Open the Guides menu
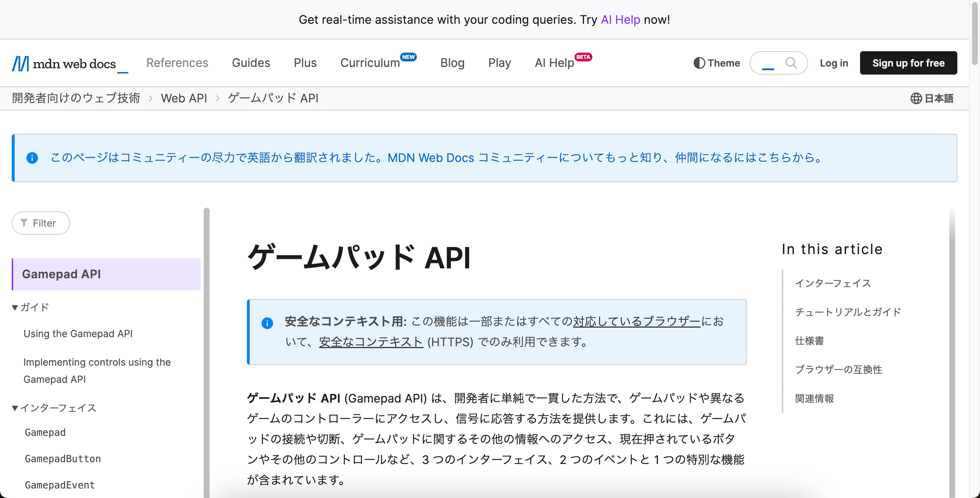Image resolution: width=980 pixels, height=498 pixels. click(x=251, y=63)
